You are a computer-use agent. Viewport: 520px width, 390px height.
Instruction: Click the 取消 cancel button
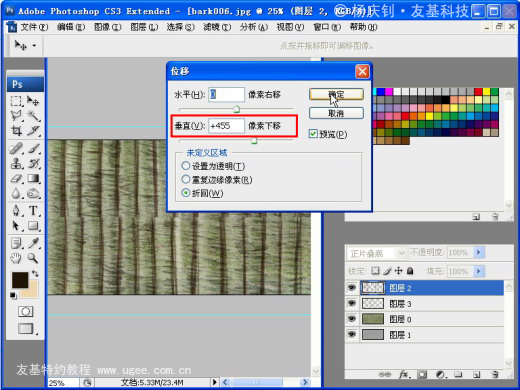(x=336, y=113)
